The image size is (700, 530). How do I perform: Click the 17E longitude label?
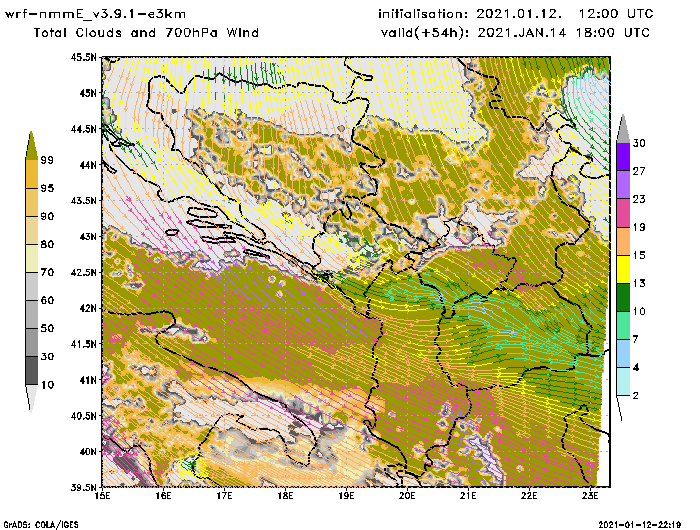(x=224, y=496)
